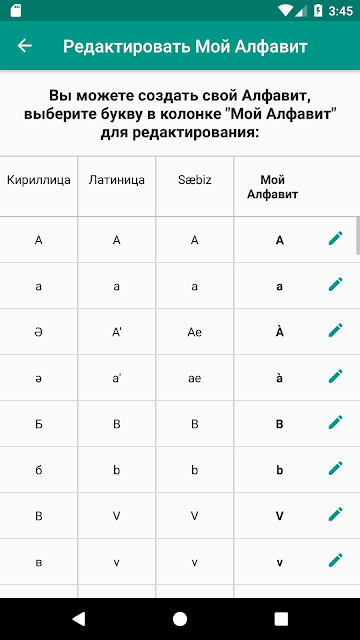Image resolution: width=360 pixels, height=640 pixels.
Task: Tap Android home circle button
Action: pyautogui.click(x=180, y=619)
